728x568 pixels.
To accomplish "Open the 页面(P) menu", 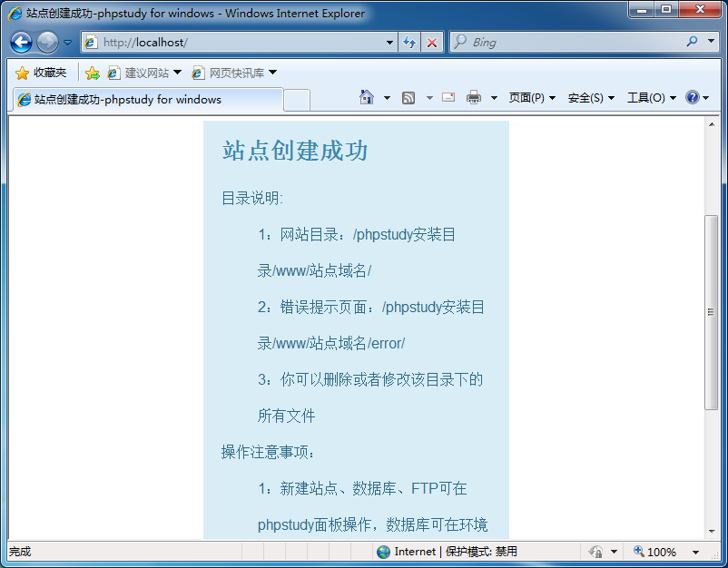I will tap(532, 98).
